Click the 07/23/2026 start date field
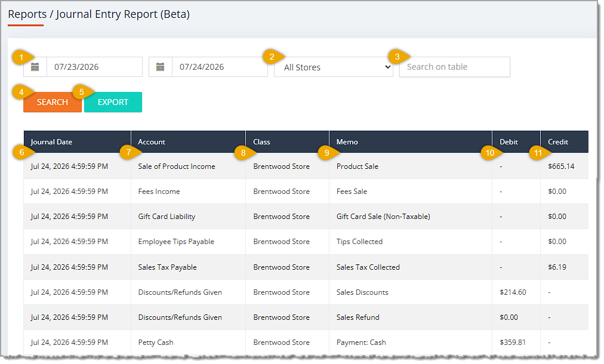 coord(94,67)
